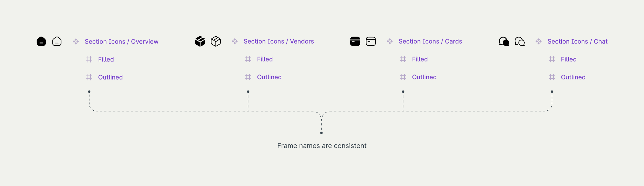Select the outlined Chat bubbles icon
Viewport: 644px width, 186px height.
point(520,41)
